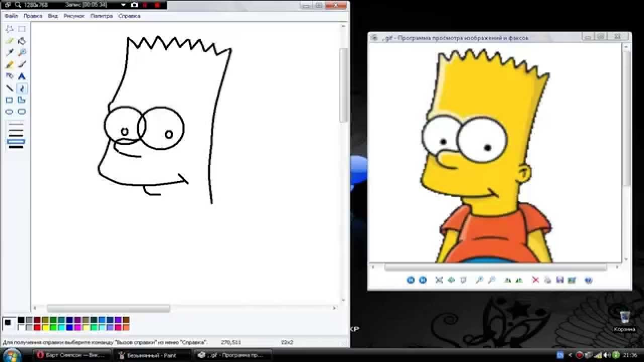The width and height of the screenshot is (644, 362).
Task: Select the Fill With Color bucket tool
Action: click(22, 41)
